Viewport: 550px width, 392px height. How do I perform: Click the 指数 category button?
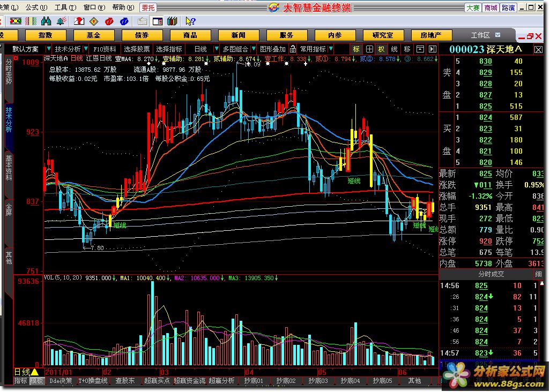45,35
